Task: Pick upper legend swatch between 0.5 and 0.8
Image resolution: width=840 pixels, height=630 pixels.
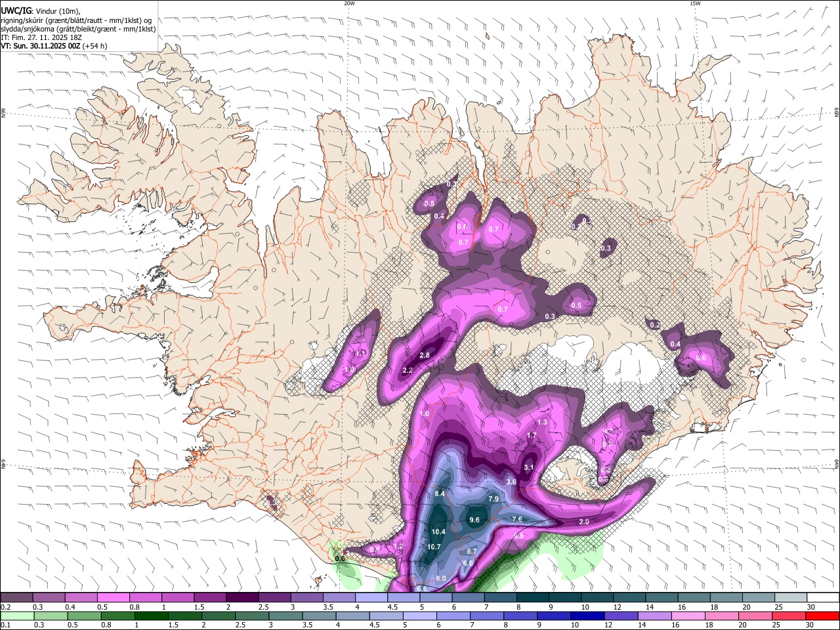Action: (x=114, y=597)
